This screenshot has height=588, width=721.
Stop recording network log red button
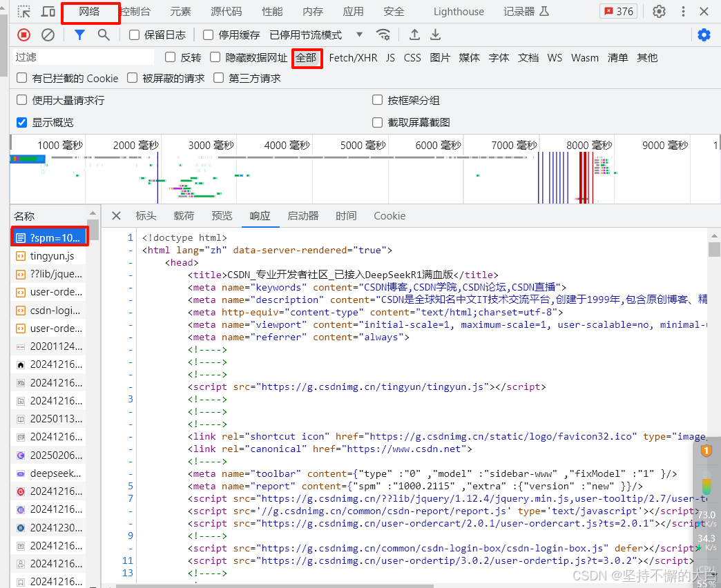click(24, 35)
